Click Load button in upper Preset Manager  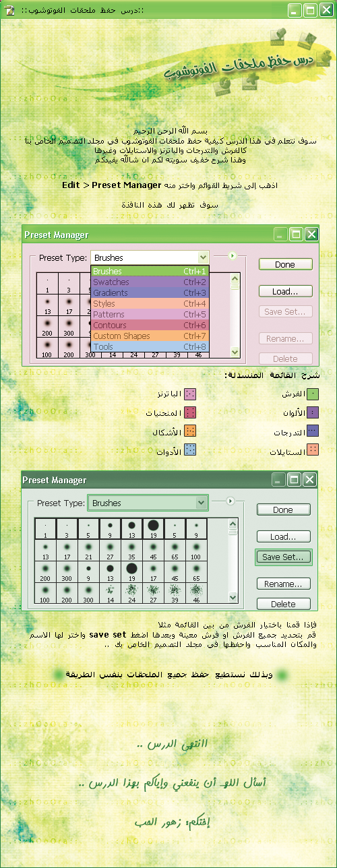coord(285,291)
